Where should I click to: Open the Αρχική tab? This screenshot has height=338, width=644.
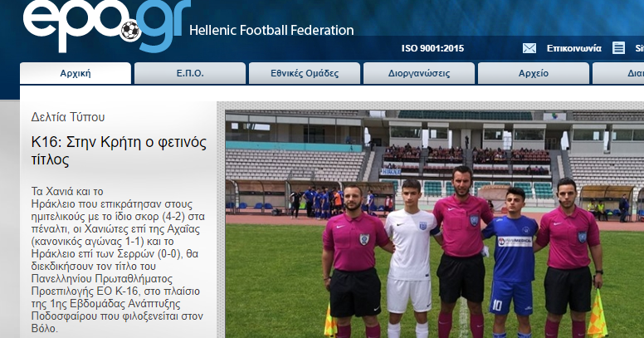tap(76, 73)
